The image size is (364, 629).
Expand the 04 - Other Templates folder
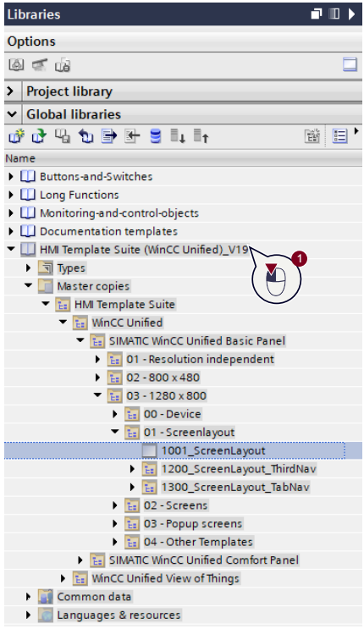coord(115,542)
